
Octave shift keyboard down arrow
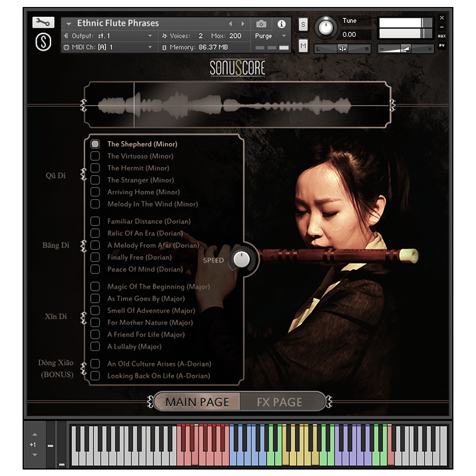point(34,455)
